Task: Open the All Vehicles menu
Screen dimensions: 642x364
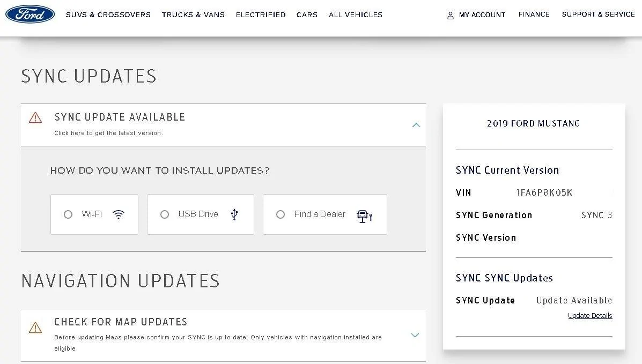Action: pos(356,14)
